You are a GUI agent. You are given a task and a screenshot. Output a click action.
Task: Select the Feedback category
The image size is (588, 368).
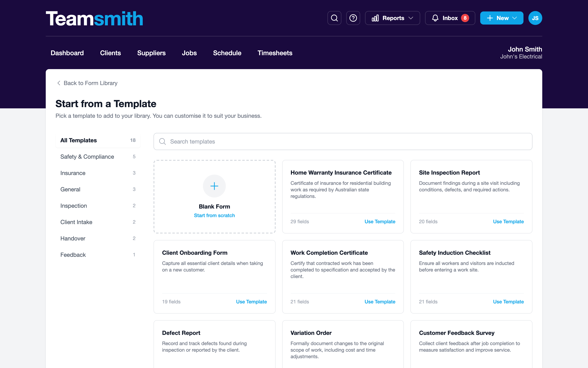[98, 255]
